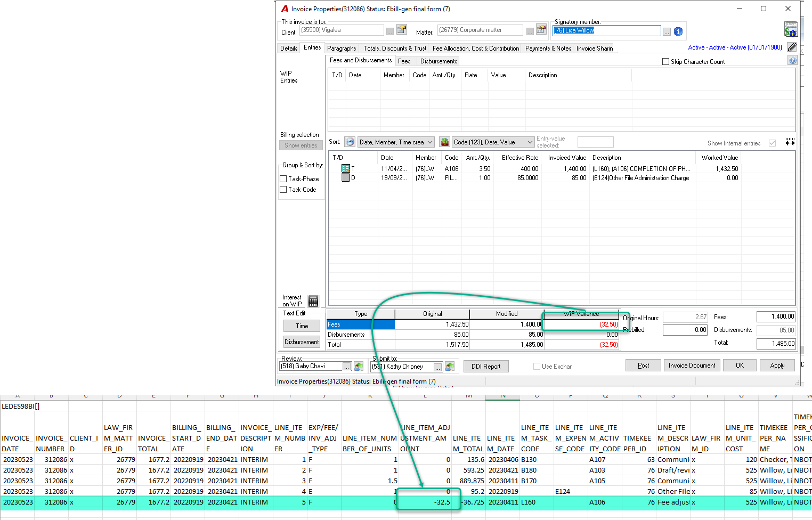The width and height of the screenshot is (812, 520).
Task: Click blue info icon near Signatory member
Action: click(x=678, y=31)
